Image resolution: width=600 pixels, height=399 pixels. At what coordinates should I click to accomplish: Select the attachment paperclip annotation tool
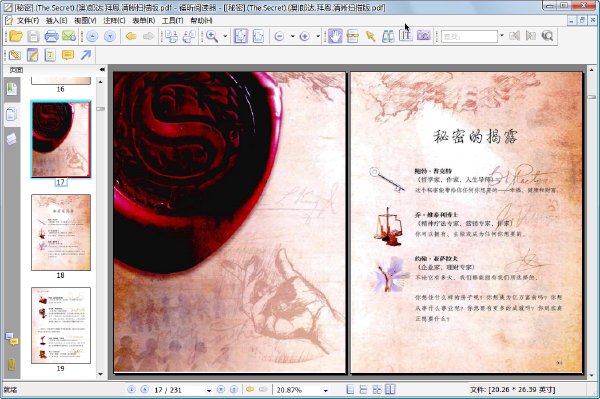coord(15,55)
